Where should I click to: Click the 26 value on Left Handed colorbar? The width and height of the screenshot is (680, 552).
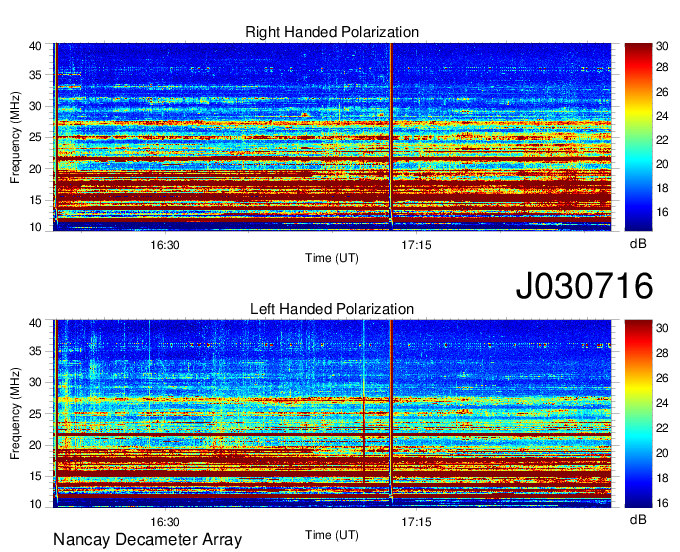tap(662, 378)
